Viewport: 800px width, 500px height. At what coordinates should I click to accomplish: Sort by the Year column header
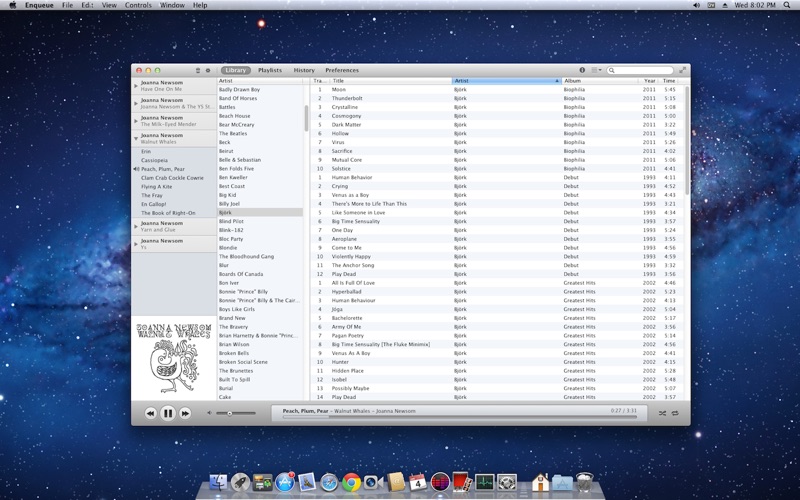click(648, 81)
